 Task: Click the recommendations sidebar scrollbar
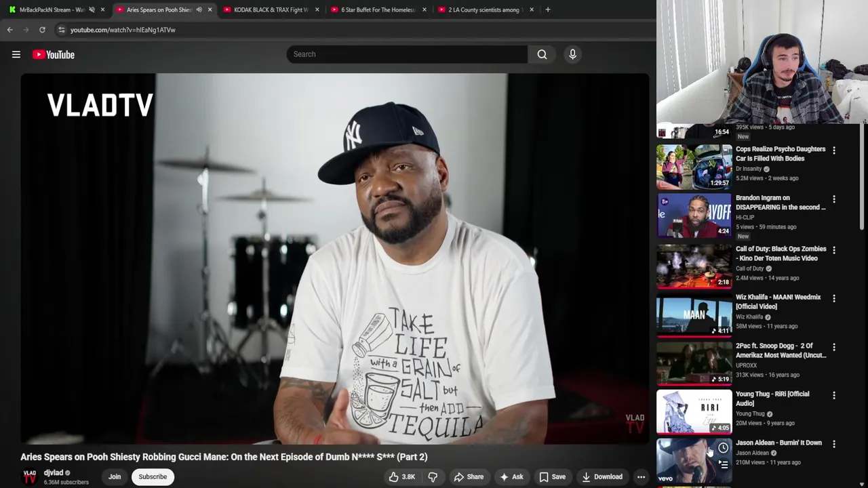click(x=863, y=176)
